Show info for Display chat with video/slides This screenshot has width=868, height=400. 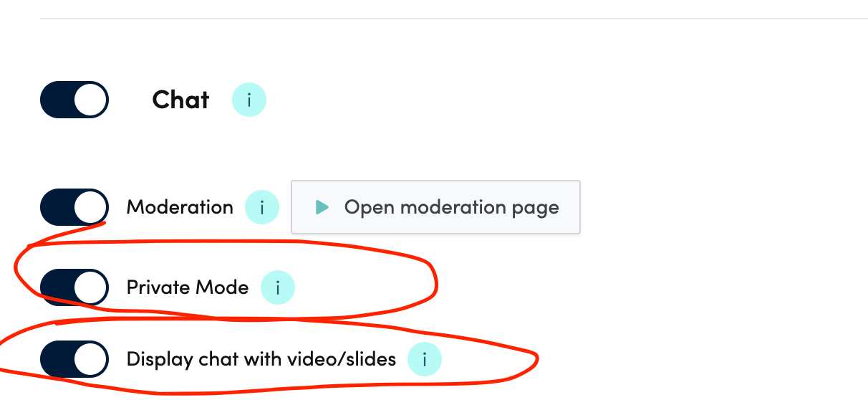[x=425, y=359]
